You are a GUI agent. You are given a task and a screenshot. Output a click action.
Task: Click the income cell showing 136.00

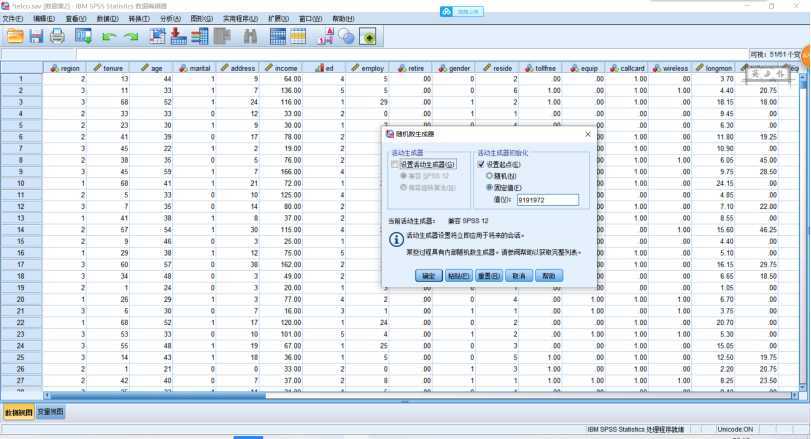pos(281,90)
